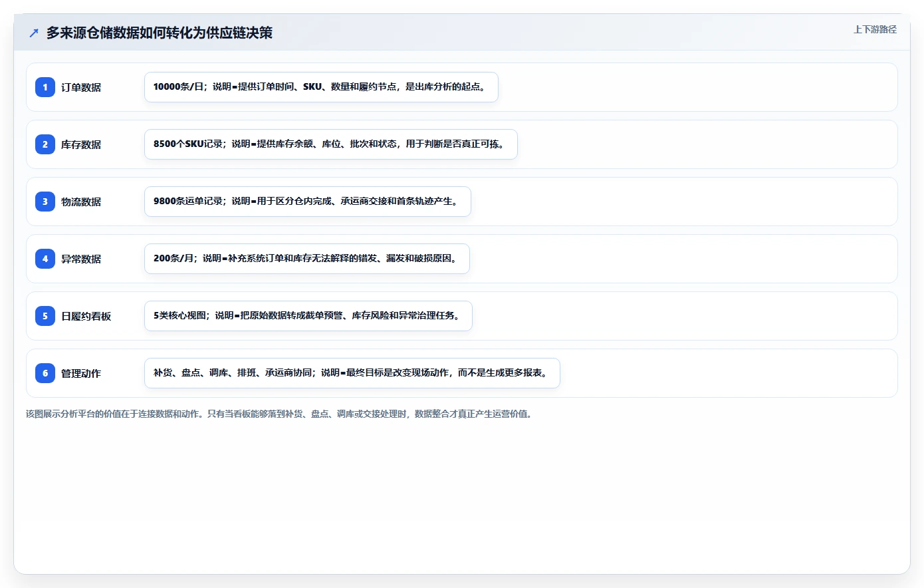Click the 补货、盘点、调库 description box

coord(352,373)
